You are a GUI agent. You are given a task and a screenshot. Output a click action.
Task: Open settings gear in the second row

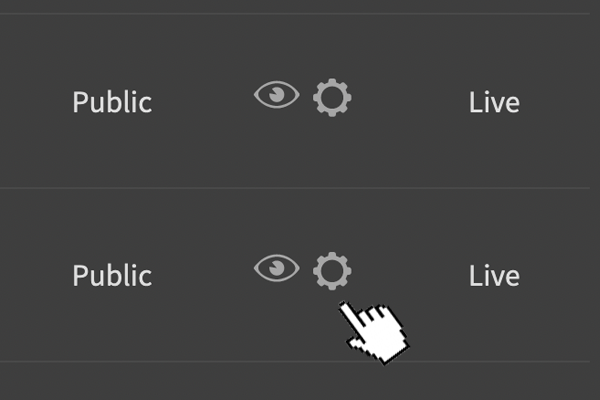[x=332, y=271]
